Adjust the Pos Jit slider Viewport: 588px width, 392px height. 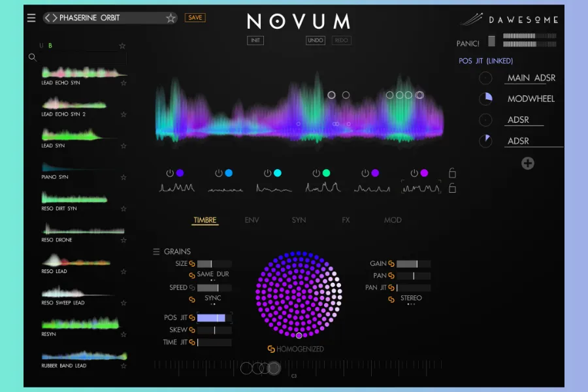214,318
